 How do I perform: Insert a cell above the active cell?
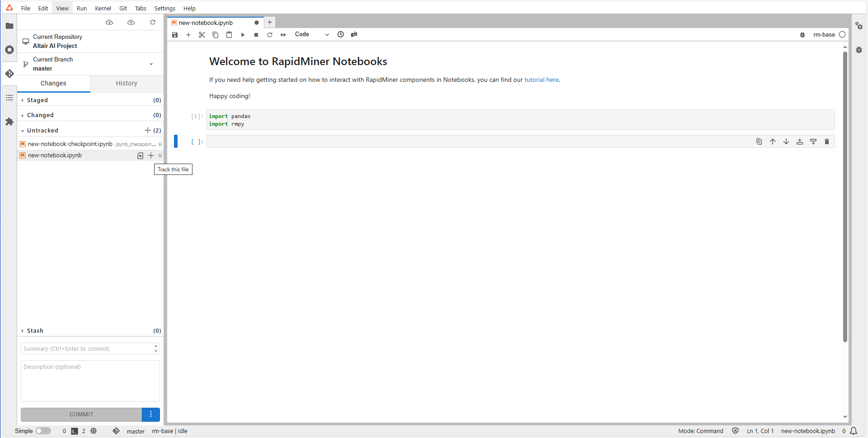click(800, 141)
